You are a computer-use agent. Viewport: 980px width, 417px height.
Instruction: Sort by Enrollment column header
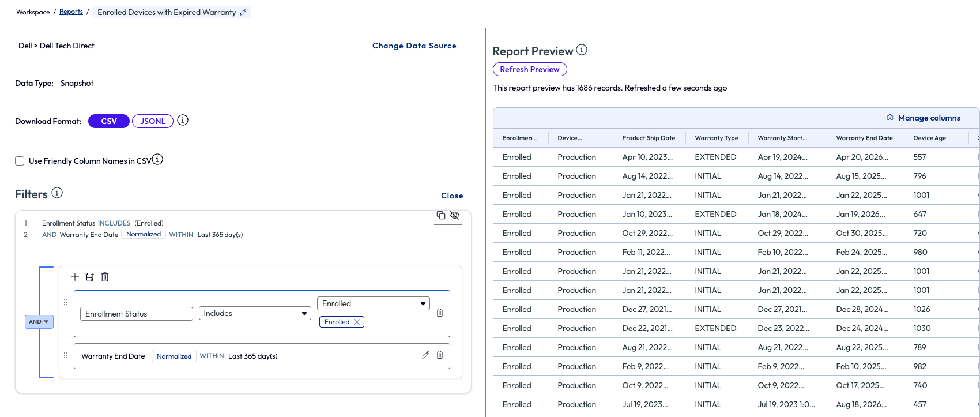click(519, 138)
